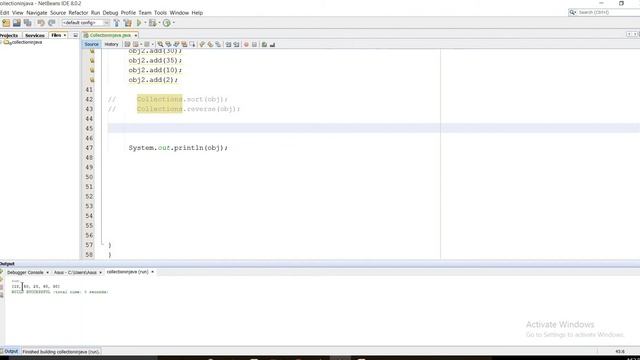
Task: Click the Comment editor toolbar icon
Action: (264, 44)
